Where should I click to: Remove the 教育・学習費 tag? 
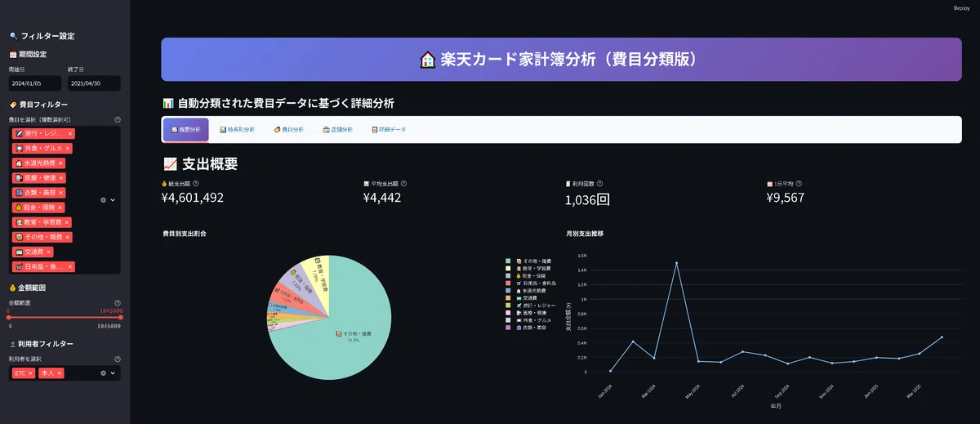[x=68, y=222]
